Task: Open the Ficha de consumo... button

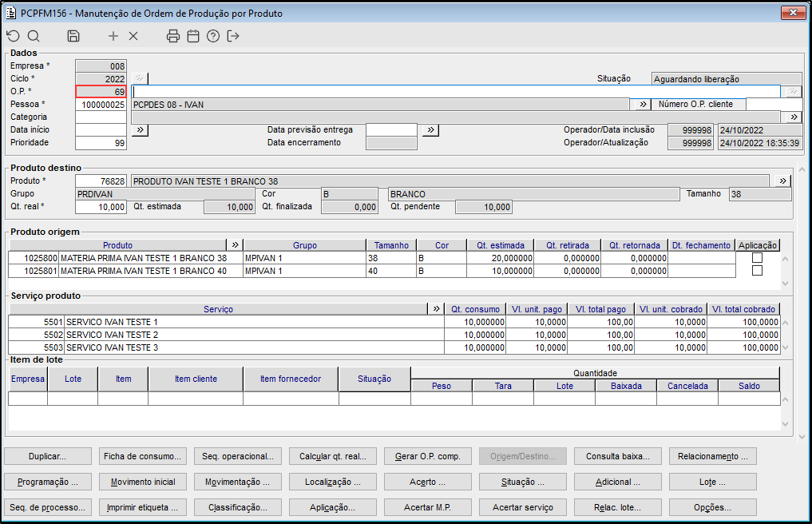Action: pyautogui.click(x=143, y=457)
